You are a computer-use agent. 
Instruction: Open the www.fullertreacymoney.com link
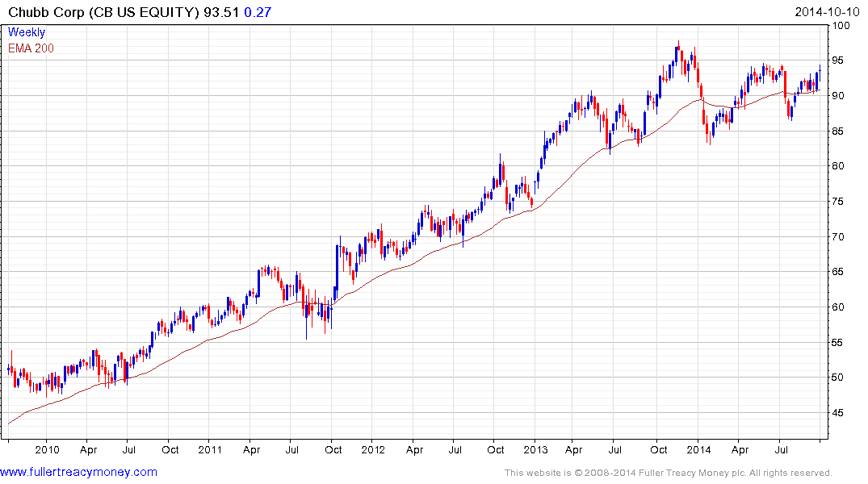(78, 473)
